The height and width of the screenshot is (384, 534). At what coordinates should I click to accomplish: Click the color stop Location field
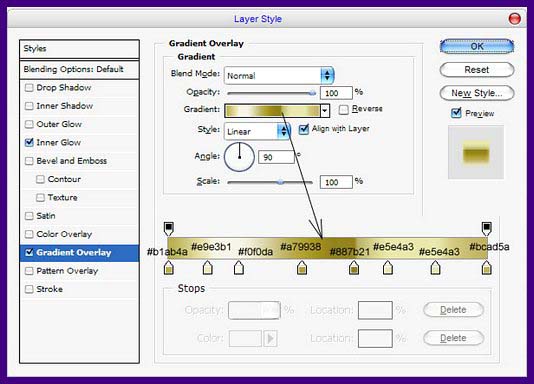coord(375,338)
